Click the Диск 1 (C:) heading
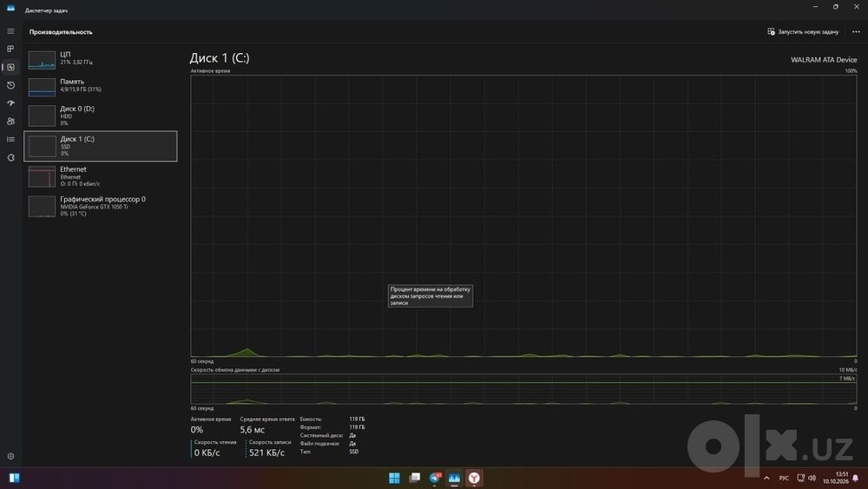This screenshot has height=489, width=868. [220, 57]
